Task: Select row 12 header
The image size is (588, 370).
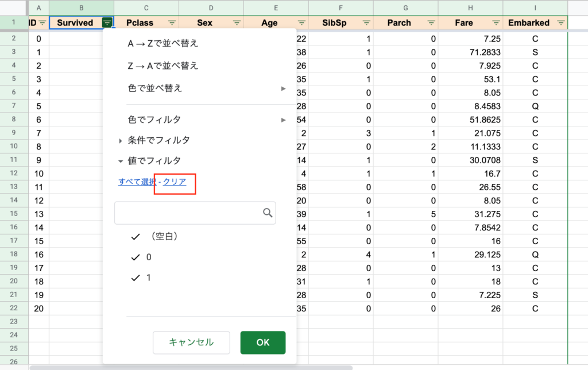Action: [14, 174]
